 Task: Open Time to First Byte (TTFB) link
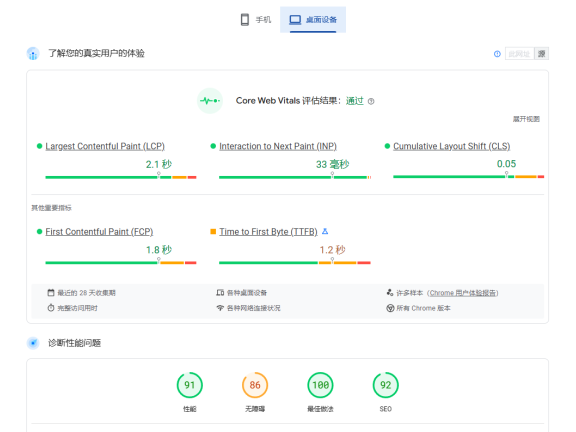[268, 232]
